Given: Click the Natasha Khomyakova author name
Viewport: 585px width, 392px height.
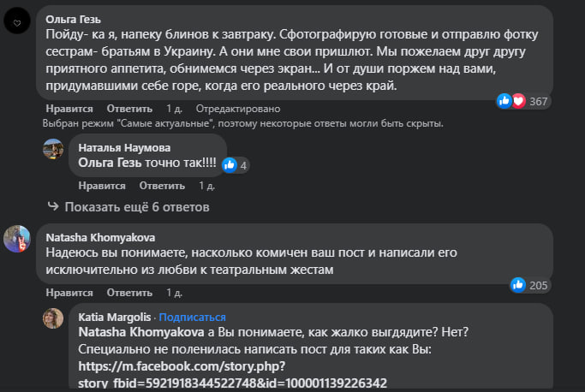Looking at the screenshot, I should pyautogui.click(x=99, y=237).
